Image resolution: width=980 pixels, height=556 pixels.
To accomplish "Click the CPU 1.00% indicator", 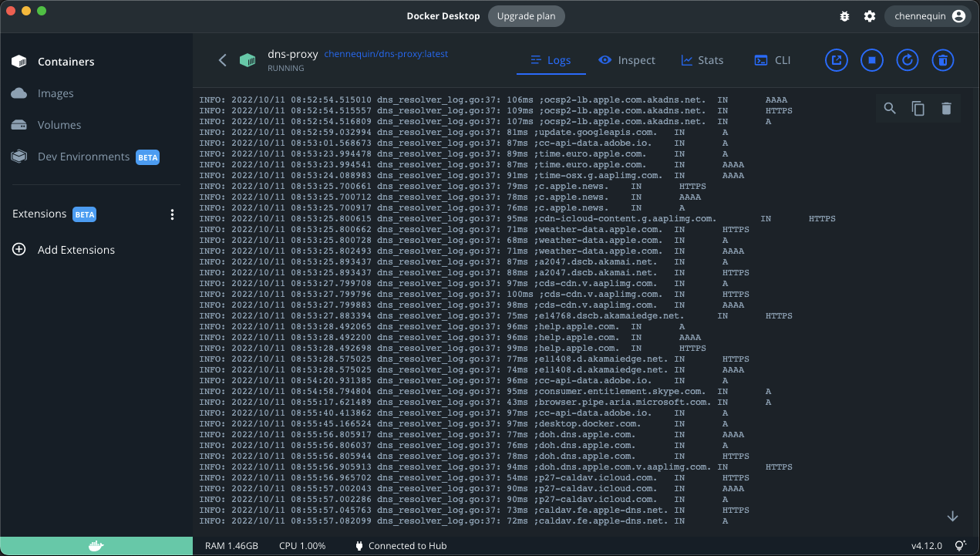I will (302, 546).
